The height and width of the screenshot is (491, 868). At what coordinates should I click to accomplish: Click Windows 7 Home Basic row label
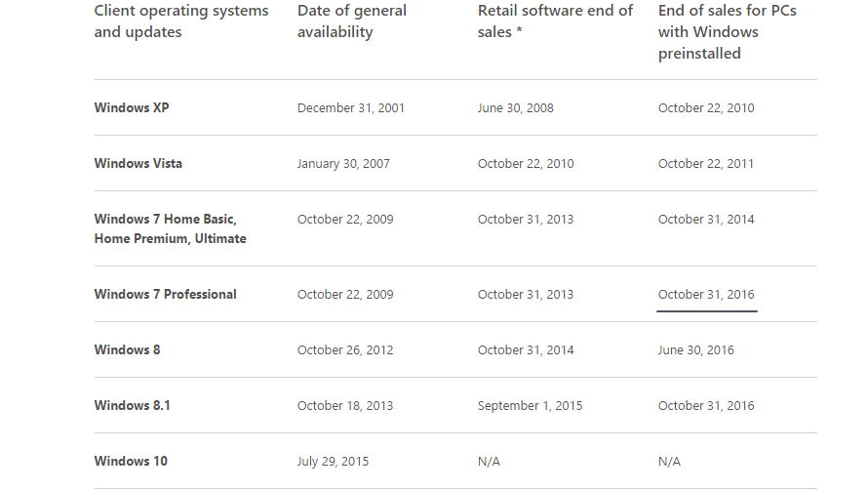(x=170, y=228)
